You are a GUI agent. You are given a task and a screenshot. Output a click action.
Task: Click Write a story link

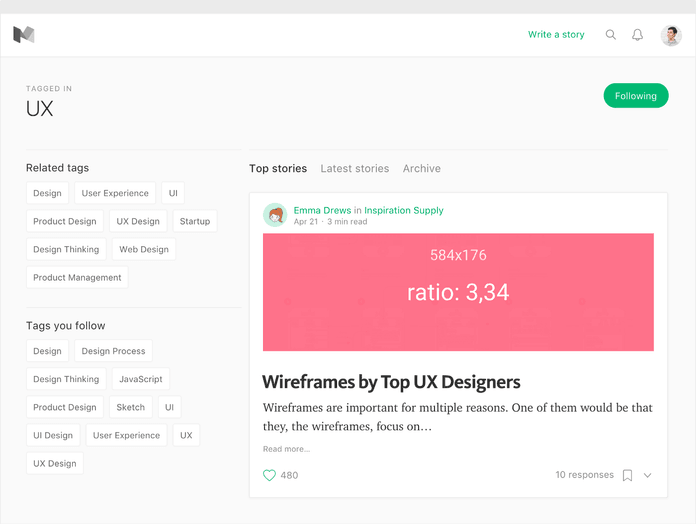[x=556, y=35]
